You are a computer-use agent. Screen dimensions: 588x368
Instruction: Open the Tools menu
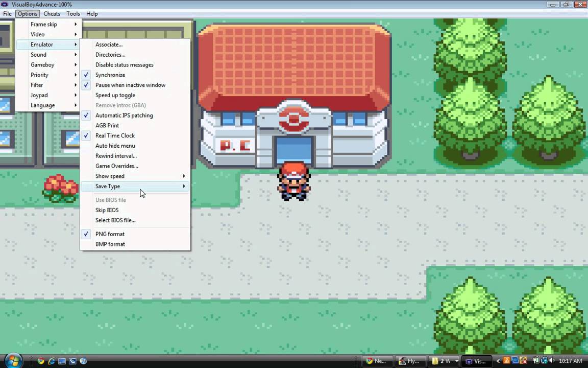tap(73, 14)
